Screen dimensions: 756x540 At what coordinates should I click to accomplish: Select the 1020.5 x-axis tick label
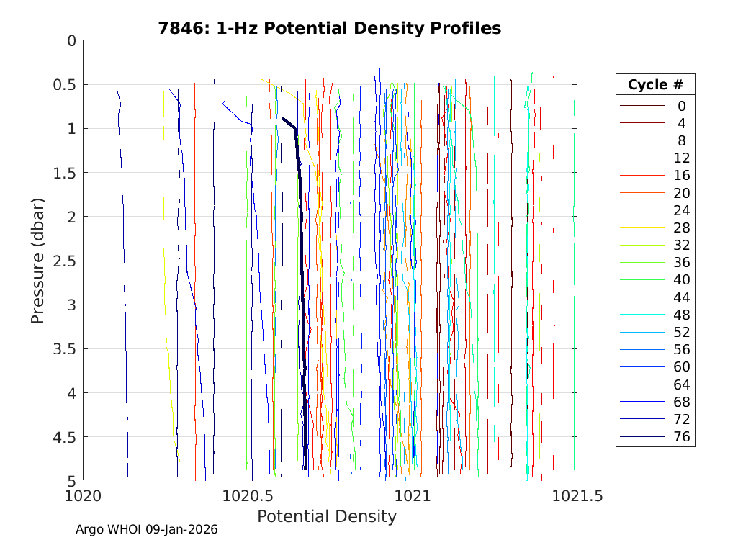(248, 495)
